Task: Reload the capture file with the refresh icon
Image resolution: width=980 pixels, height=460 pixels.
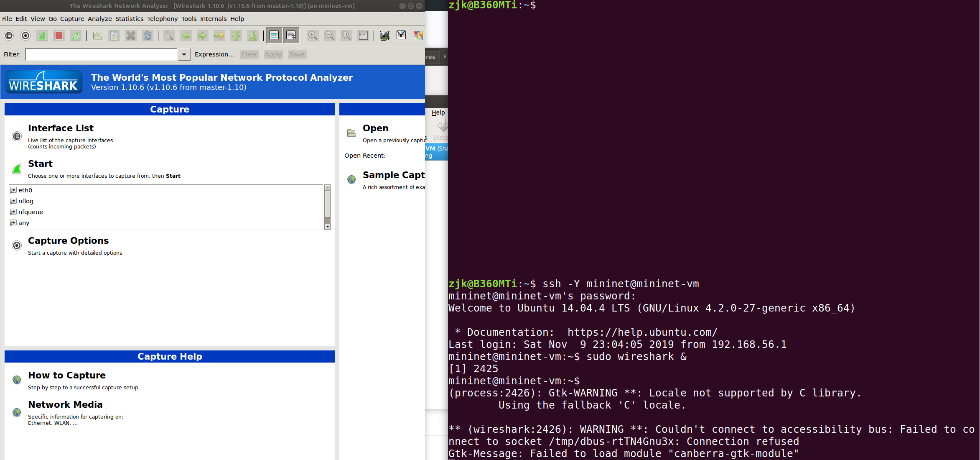Action: [147, 36]
